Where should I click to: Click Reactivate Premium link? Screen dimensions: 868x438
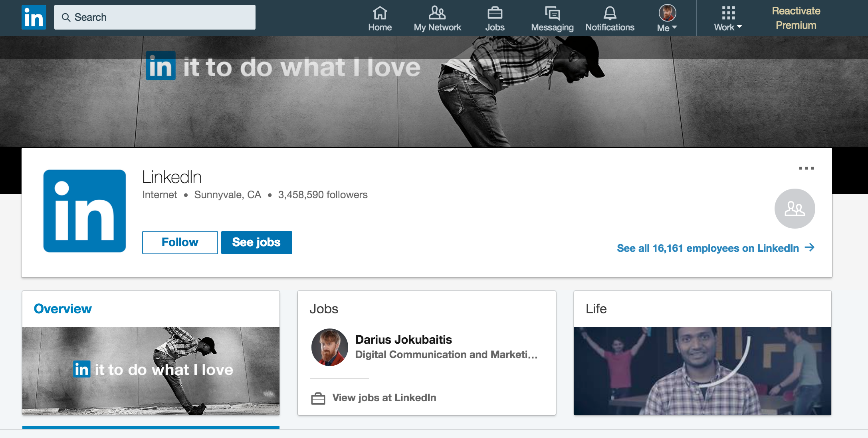pos(796,18)
